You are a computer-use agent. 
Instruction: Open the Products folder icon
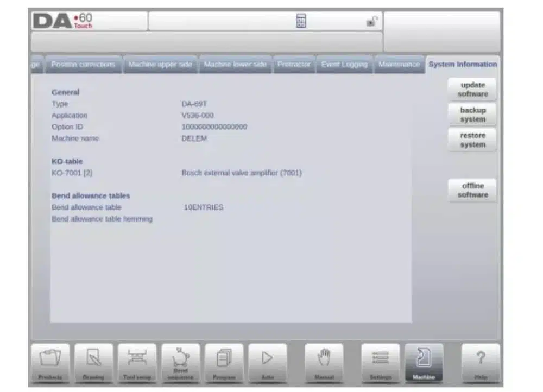click(x=50, y=363)
